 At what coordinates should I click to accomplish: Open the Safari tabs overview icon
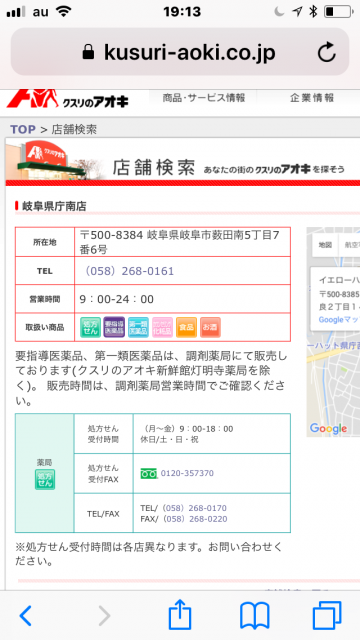(327, 616)
